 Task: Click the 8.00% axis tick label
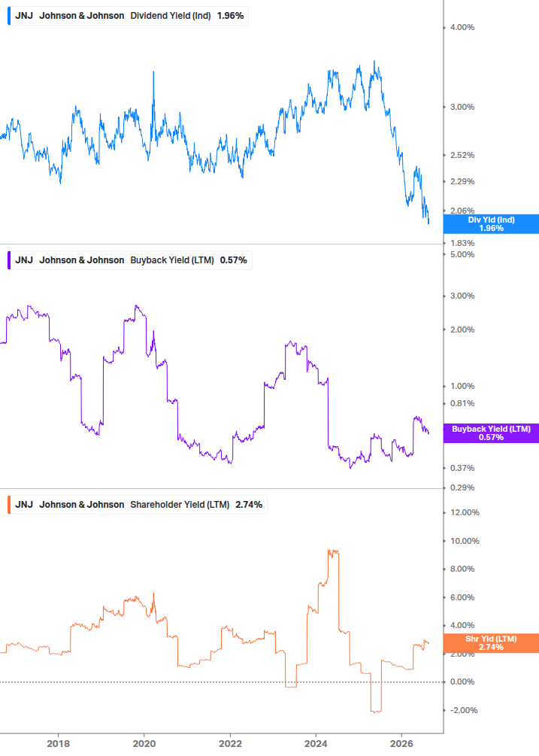coord(462,569)
